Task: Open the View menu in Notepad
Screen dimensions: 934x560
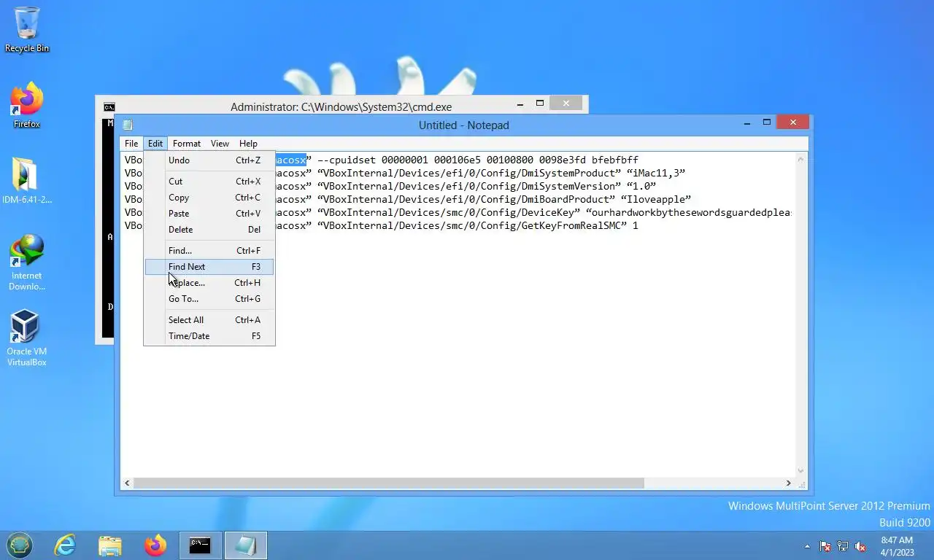Action: coord(220,144)
